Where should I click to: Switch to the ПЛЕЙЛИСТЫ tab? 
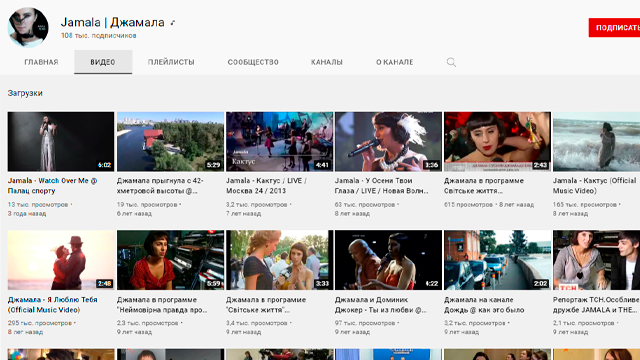coord(171,62)
